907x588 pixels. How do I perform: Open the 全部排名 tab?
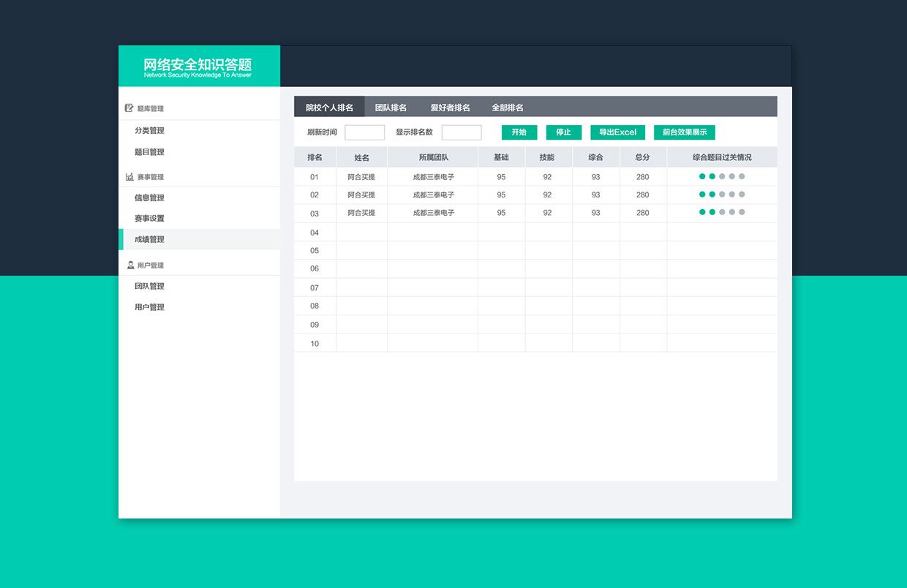508,108
